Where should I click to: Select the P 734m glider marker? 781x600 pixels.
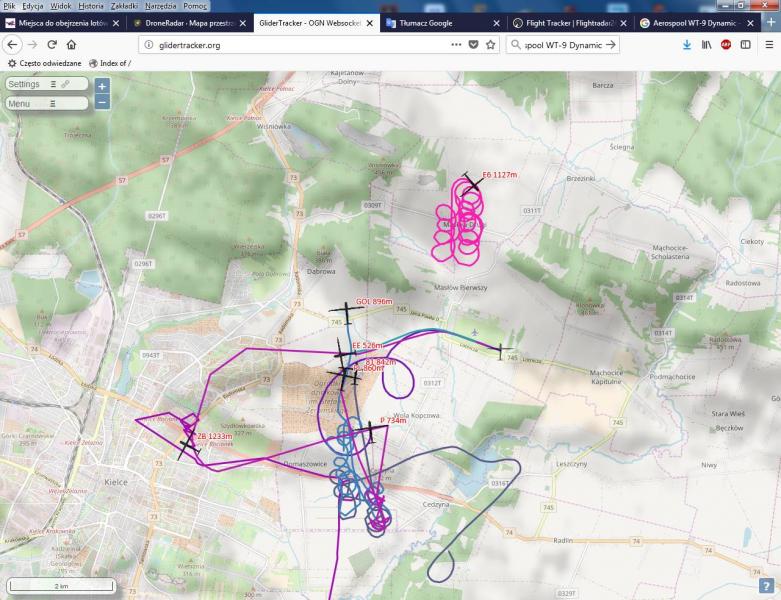click(x=370, y=429)
